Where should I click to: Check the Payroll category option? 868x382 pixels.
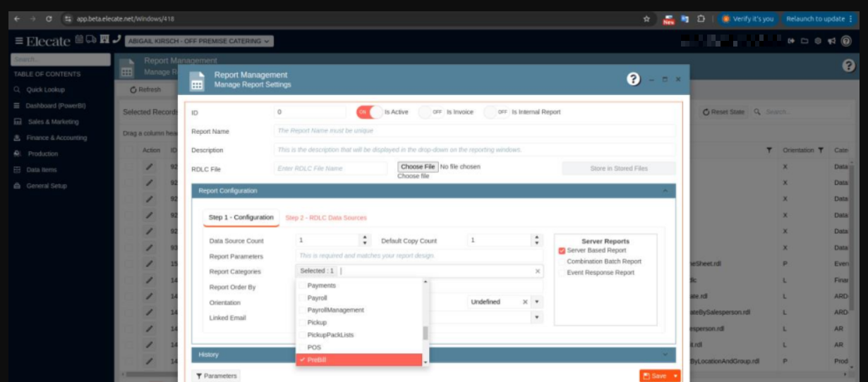[302, 298]
